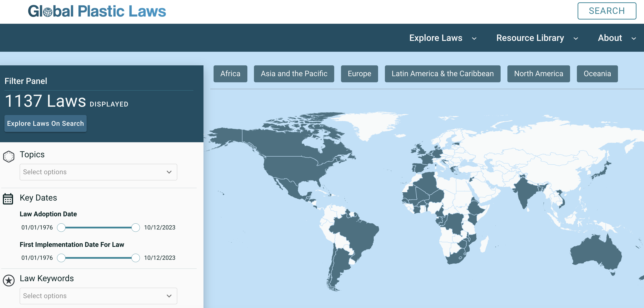This screenshot has height=308, width=644.
Task: Click First Implementation Date end slider handle
Action: pyautogui.click(x=135, y=258)
